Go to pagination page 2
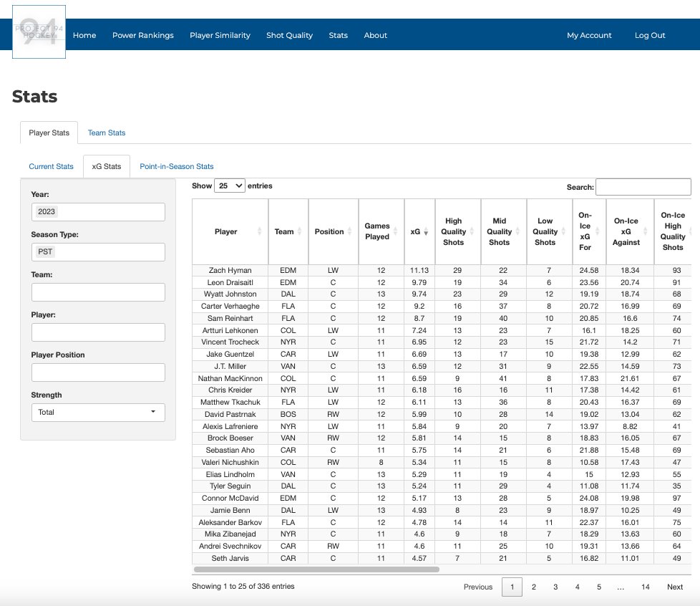 click(533, 587)
